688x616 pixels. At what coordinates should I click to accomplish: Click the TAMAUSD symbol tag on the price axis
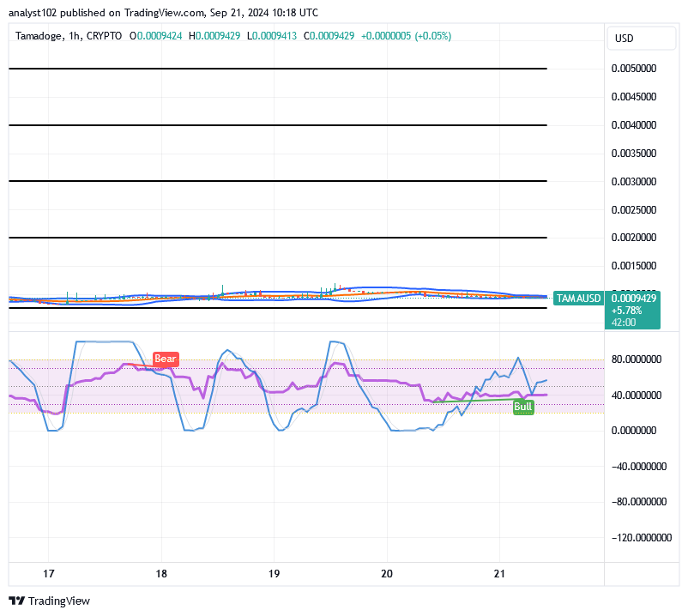click(577, 299)
